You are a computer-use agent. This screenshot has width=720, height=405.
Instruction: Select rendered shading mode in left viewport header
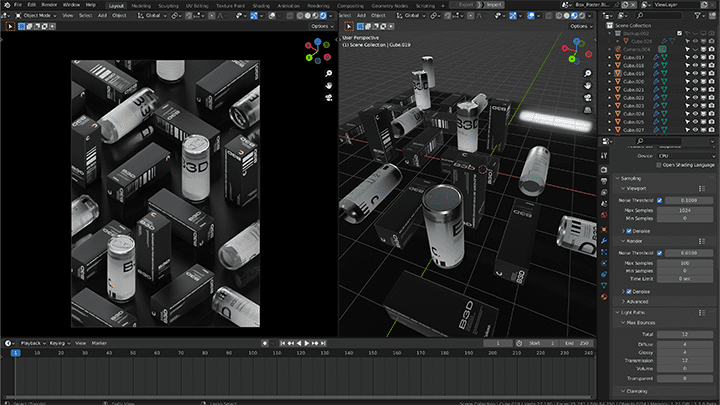pyautogui.click(x=323, y=16)
